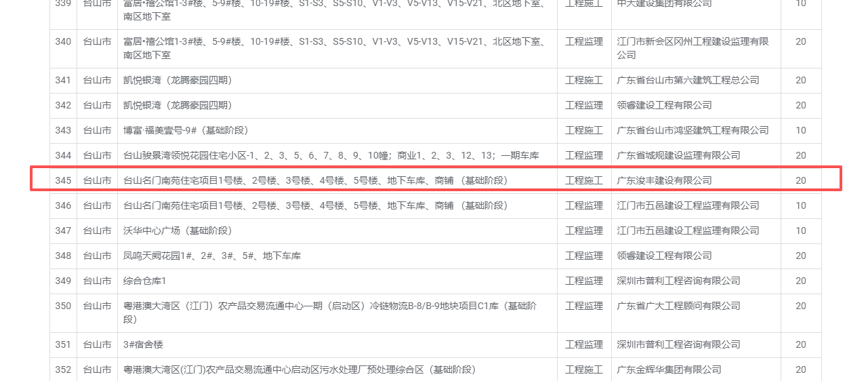Click 工程施工 type in row 343
868x381 pixels.
[x=583, y=130]
